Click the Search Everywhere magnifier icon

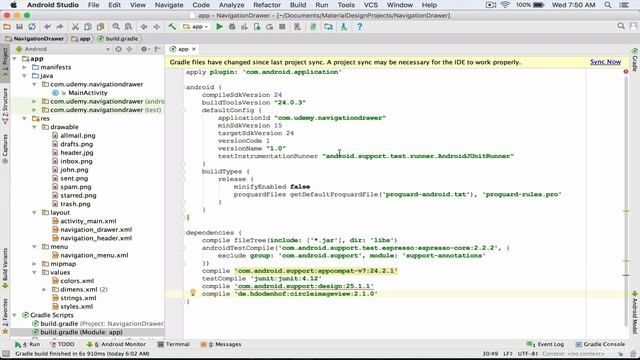(x=621, y=26)
